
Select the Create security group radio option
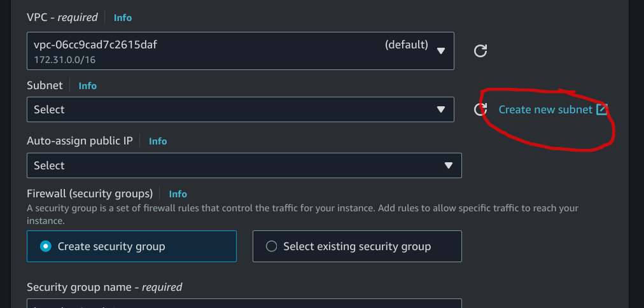tap(46, 246)
